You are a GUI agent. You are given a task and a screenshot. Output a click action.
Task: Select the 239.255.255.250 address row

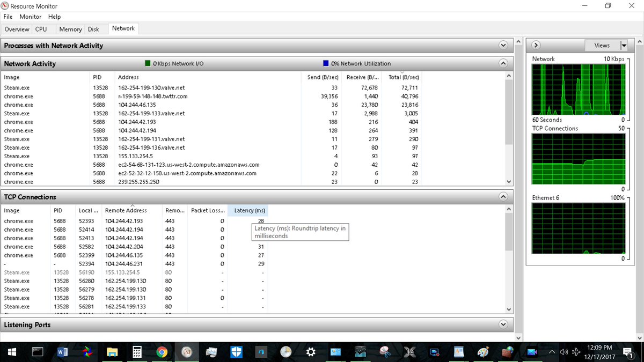(211, 182)
